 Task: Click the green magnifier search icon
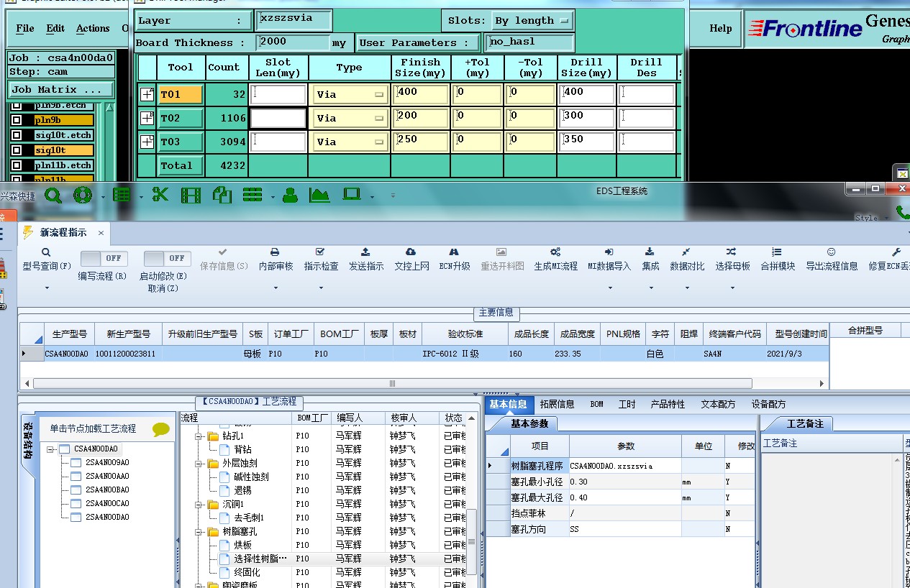tap(53, 195)
